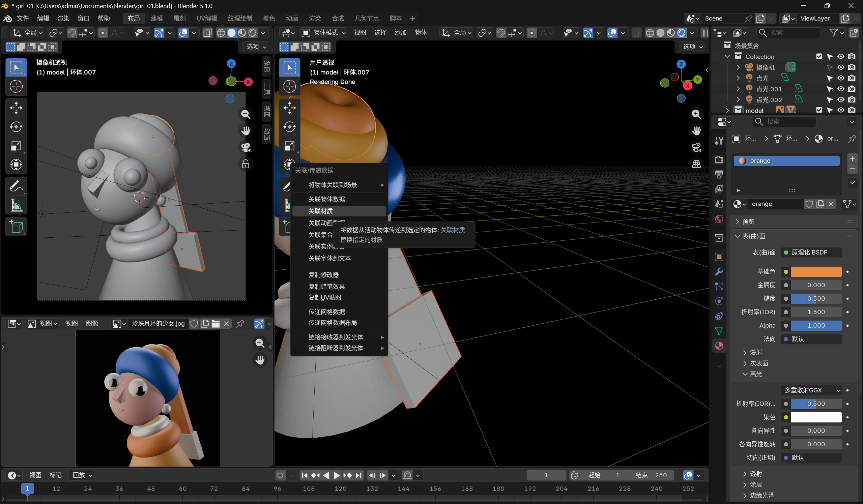Image resolution: width=863 pixels, height=504 pixels.
Task: Toggle camera view icon in right viewport
Action: pyautogui.click(x=696, y=148)
